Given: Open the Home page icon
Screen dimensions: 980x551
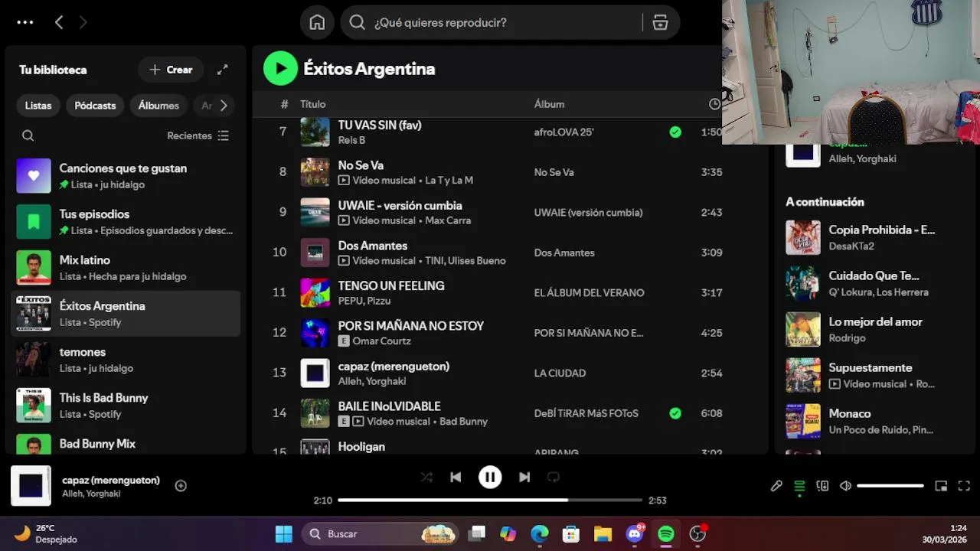Looking at the screenshot, I should [x=317, y=22].
